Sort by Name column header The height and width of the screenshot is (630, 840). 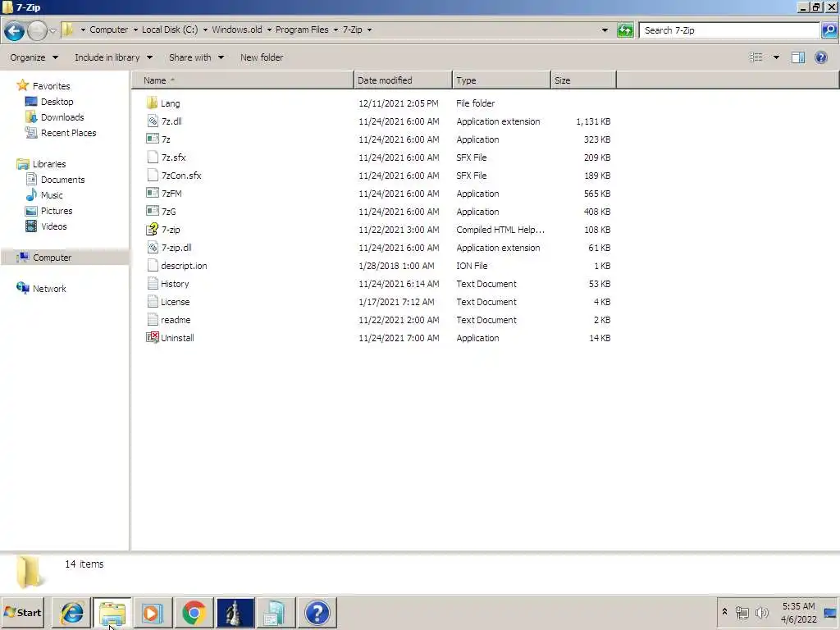[x=243, y=80]
